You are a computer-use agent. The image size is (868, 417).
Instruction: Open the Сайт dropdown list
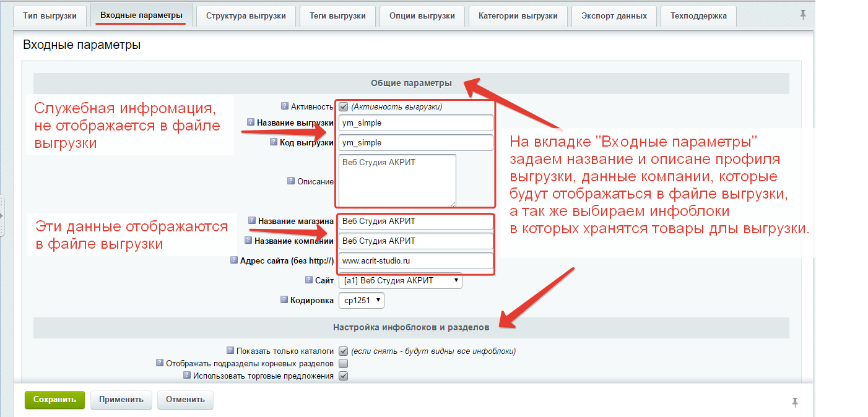click(x=400, y=280)
